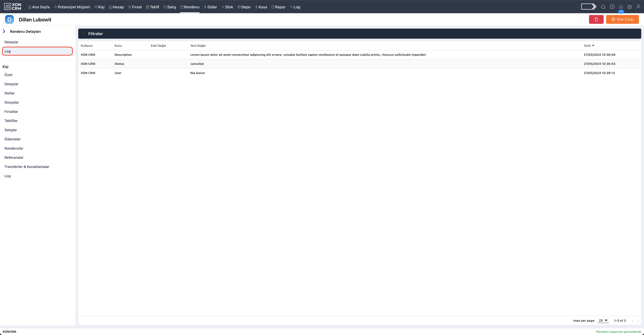The width and height of the screenshot is (644, 335).
Task: Go to next page arrow
Action: pos(638,321)
